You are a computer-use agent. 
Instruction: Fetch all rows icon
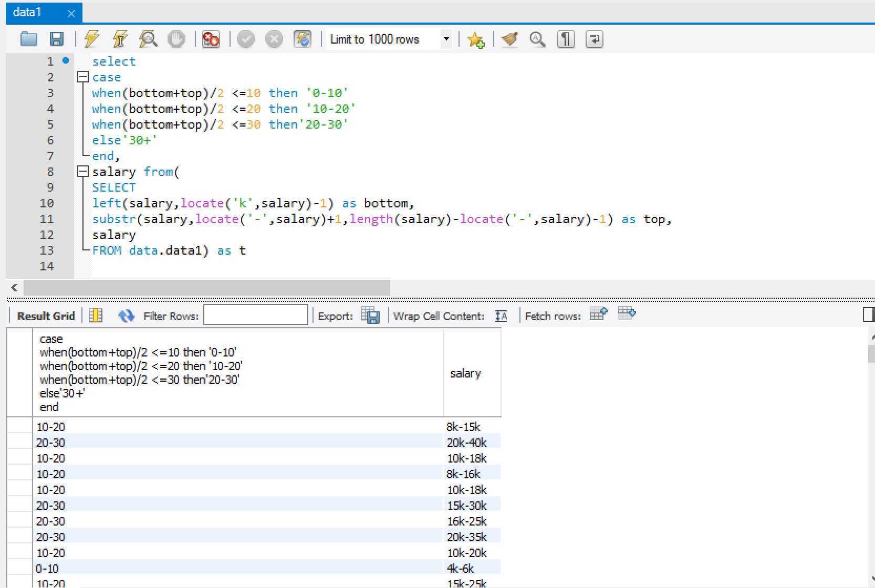coord(627,313)
